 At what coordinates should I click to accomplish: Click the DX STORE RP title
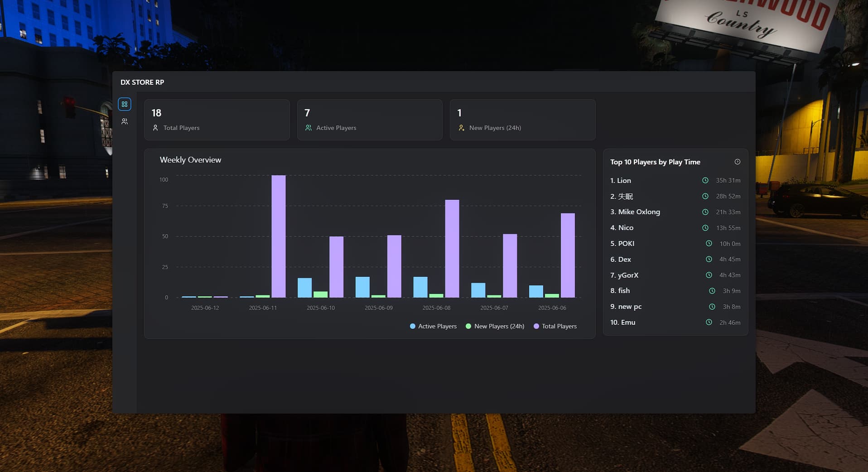tap(142, 82)
